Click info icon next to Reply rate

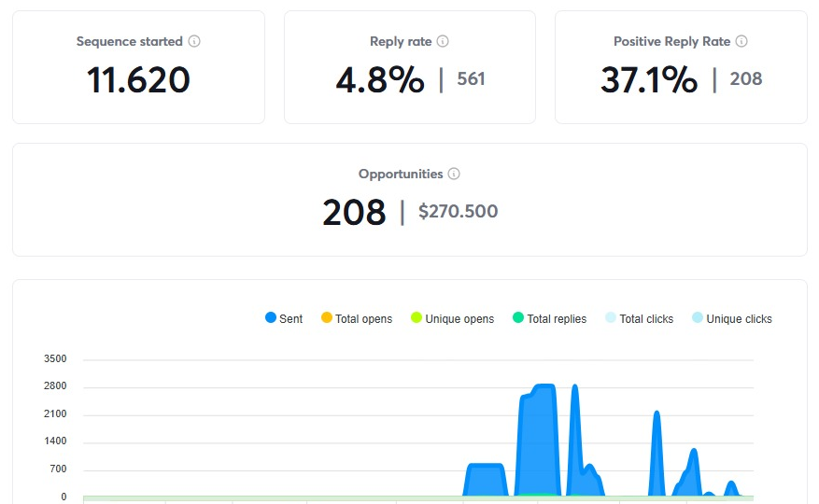click(443, 41)
